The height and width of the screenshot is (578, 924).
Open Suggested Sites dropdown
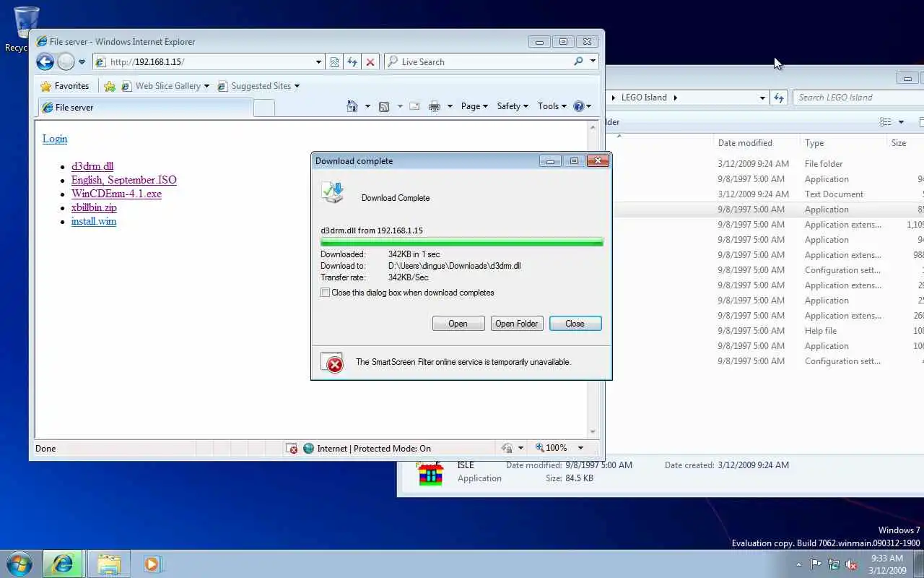(x=258, y=86)
